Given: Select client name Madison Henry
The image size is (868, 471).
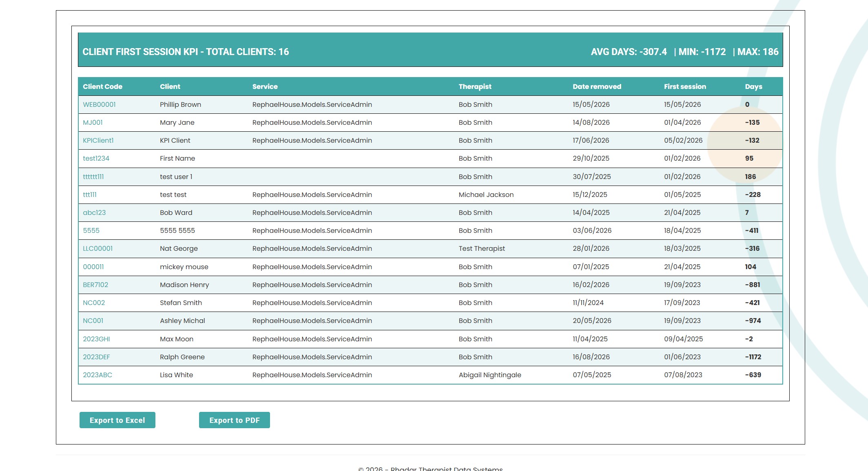Looking at the screenshot, I should (184, 285).
